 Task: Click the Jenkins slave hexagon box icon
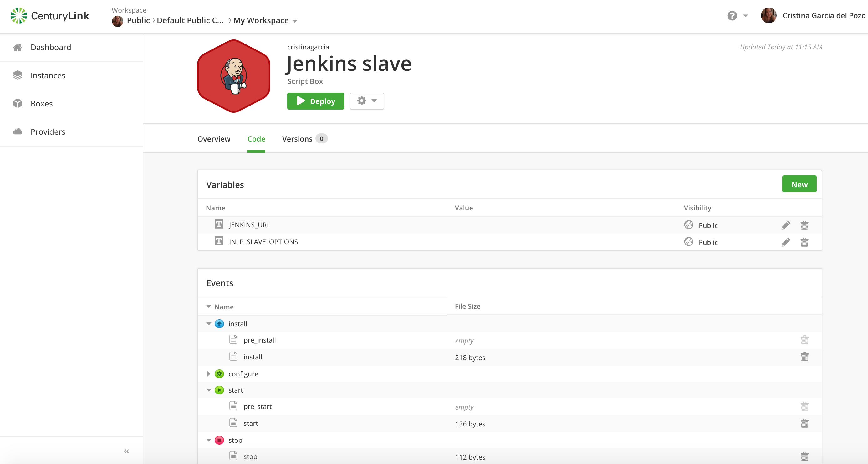click(x=233, y=76)
